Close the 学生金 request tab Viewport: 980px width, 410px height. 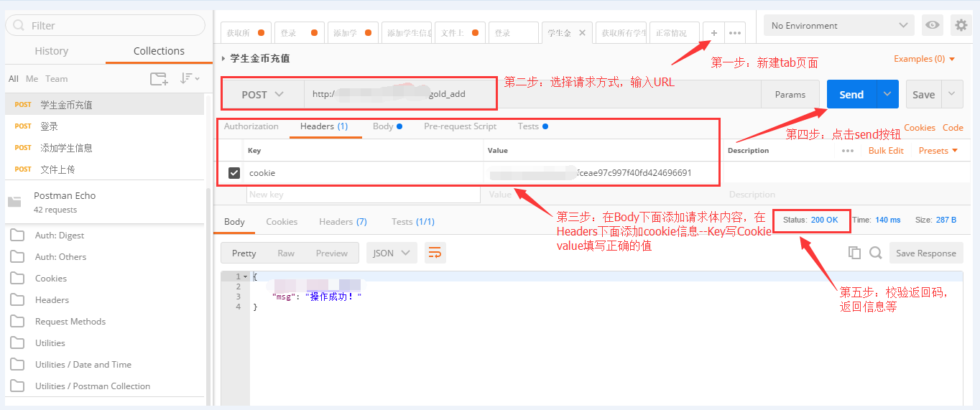pyautogui.click(x=582, y=33)
